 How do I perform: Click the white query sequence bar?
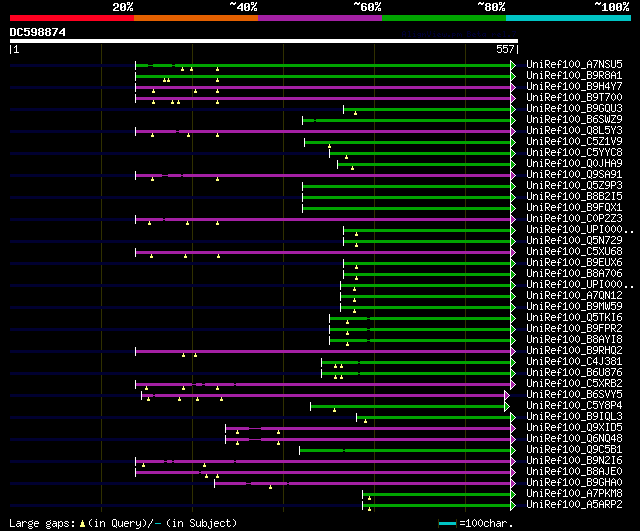click(264, 41)
